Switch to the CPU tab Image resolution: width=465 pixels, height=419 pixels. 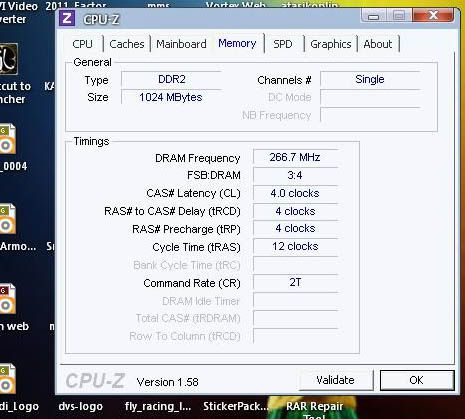click(x=82, y=44)
